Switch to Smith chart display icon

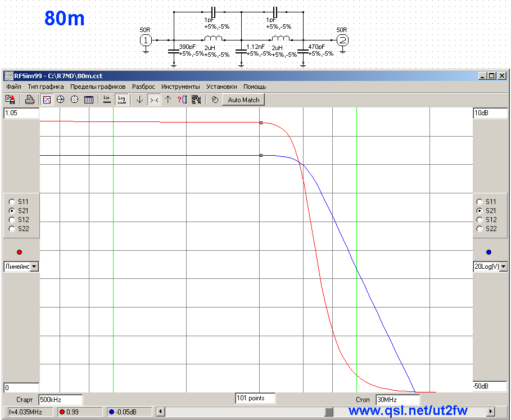[61, 100]
